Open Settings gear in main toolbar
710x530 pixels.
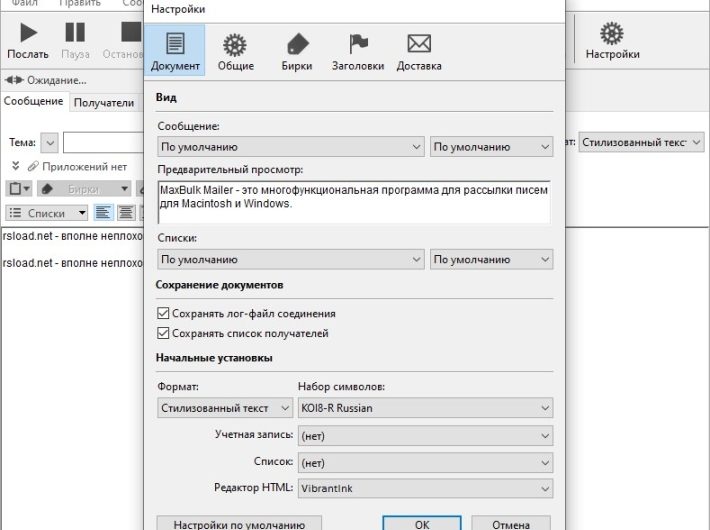pos(612,41)
